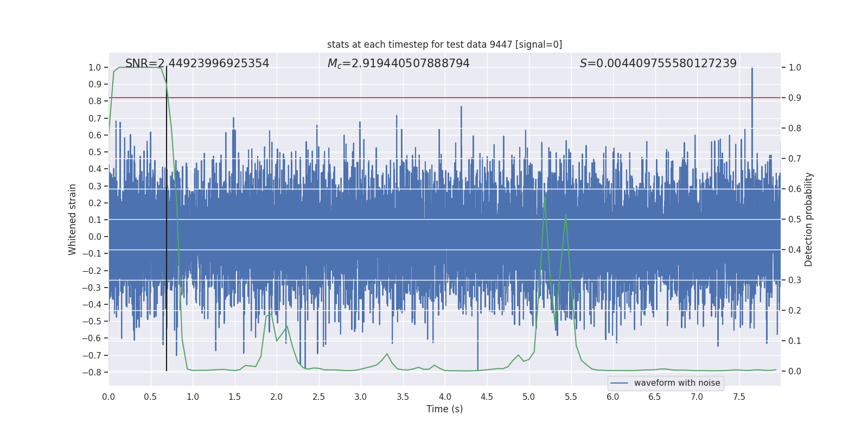Click the "Time (s)" x-axis label

pyautogui.click(x=444, y=409)
